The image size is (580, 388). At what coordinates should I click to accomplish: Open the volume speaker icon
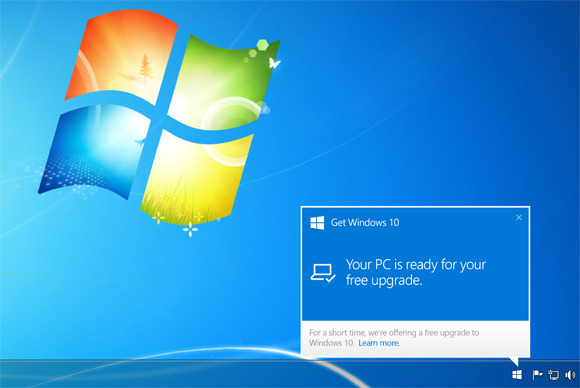570,375
